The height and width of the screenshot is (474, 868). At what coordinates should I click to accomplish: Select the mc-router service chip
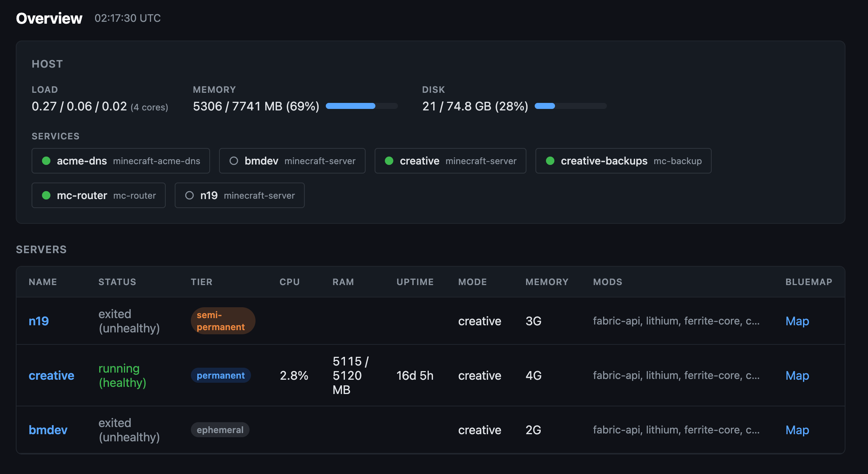pyautogui.click(x=98, y=195)
